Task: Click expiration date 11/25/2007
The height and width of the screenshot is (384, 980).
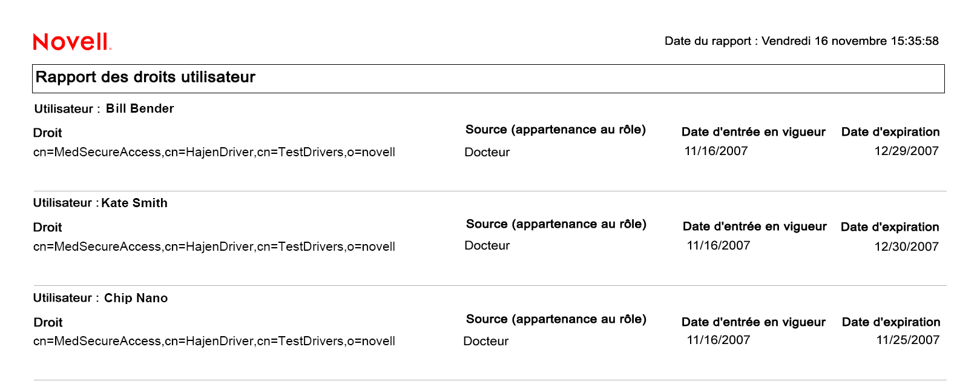Action: (907, 340)
